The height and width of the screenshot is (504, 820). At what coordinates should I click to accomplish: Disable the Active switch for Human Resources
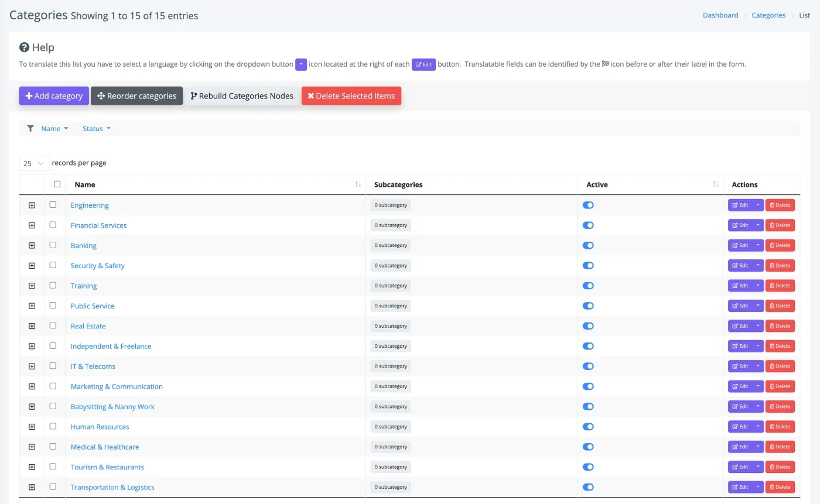point(588,427)
